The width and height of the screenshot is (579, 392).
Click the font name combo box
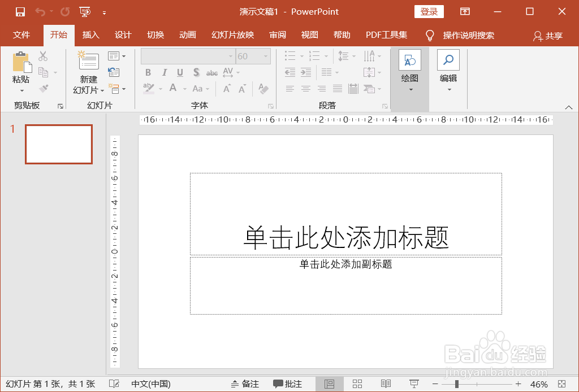point(188,56)
